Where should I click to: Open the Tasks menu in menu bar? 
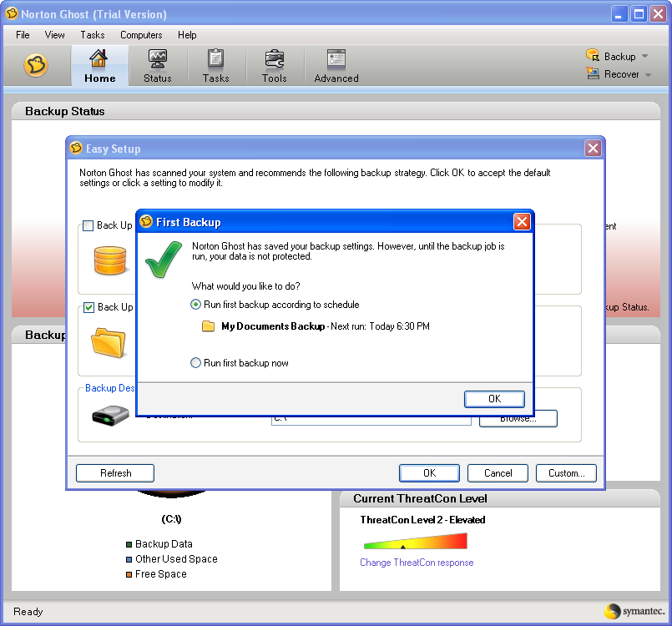click(93, 35)
